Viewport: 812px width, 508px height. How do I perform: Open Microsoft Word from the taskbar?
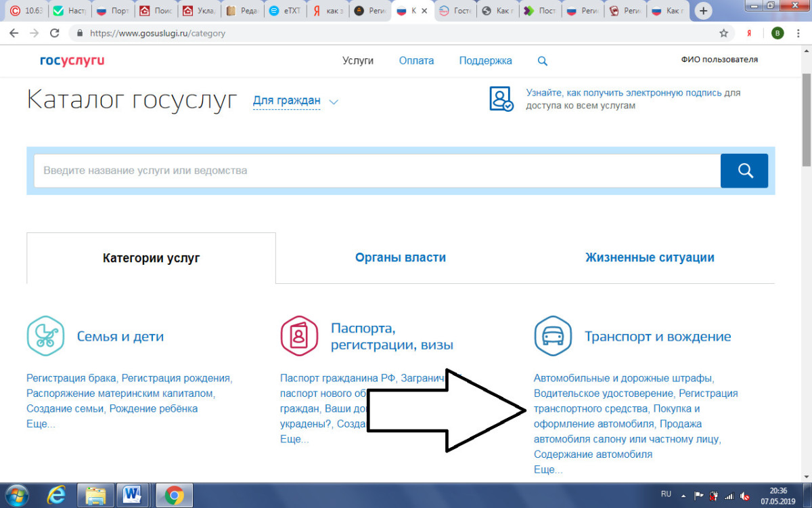(132, 496)
